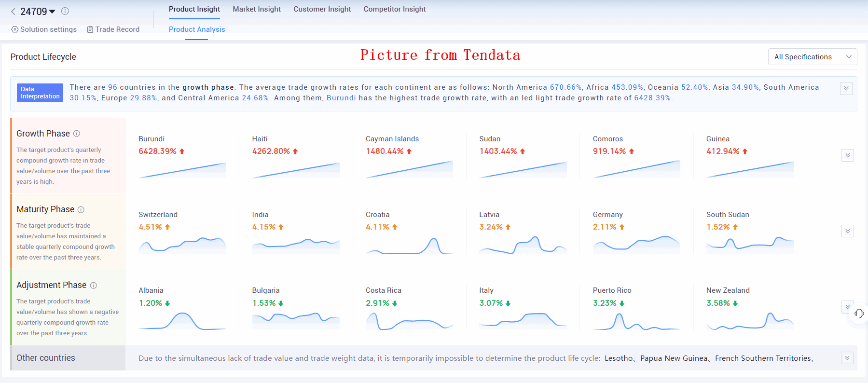The image size is (868, 383).
Task: Select the Product Analysis sub-tab
Action: coord(197,29)
